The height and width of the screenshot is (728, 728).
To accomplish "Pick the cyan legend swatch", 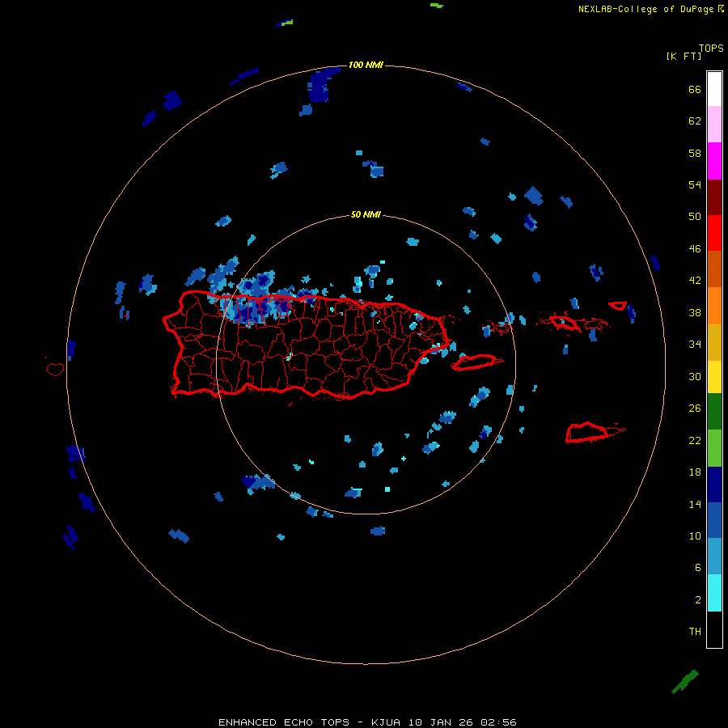I will point(714,593).
